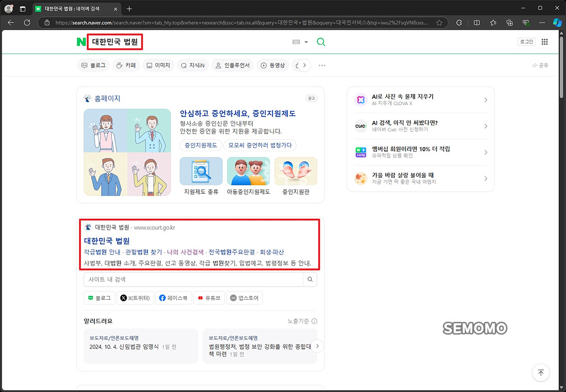The width and height of the screenshot is (566, 392).
Task: Reload the page with refresh icon
Action: coord(27,22)
